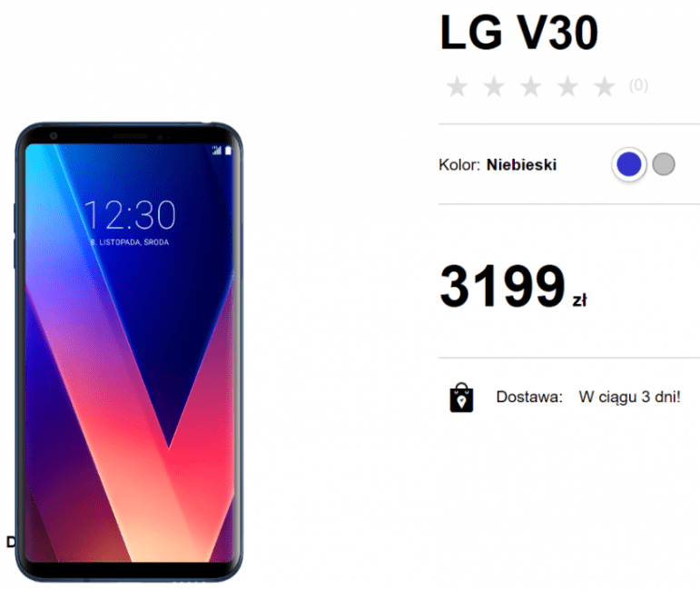Click the Dostawa label

pos(529,397)
